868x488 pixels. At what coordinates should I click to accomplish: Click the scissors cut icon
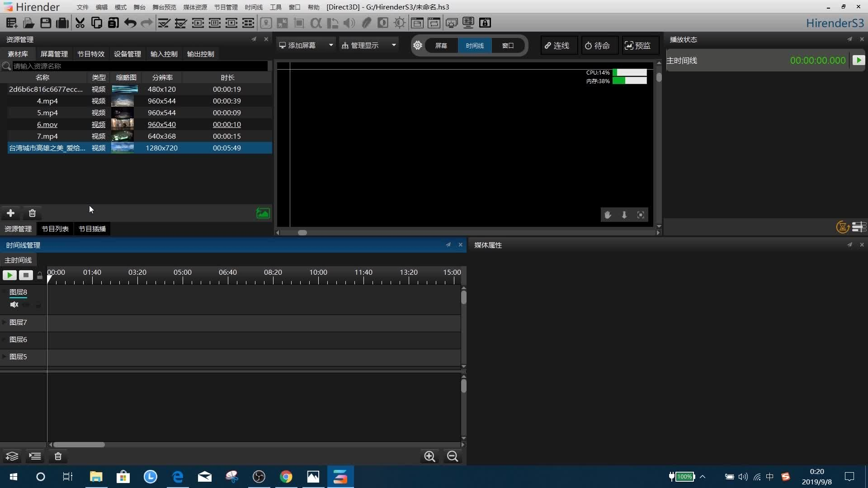80,23
